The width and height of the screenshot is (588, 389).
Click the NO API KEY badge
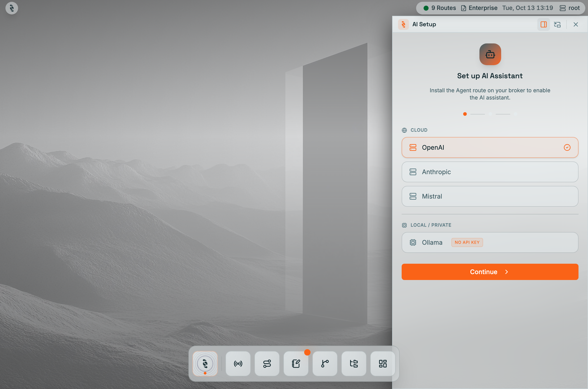tap(467, 242)
